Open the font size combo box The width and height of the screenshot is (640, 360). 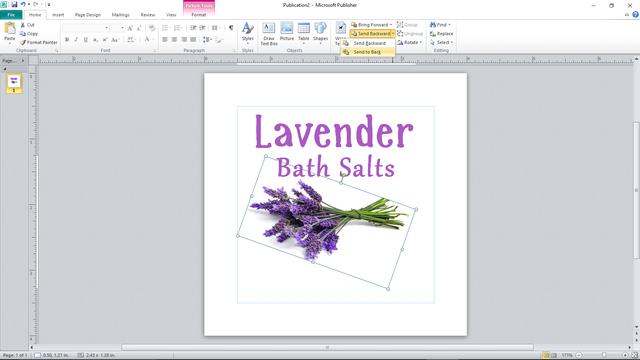pos(118,28)
